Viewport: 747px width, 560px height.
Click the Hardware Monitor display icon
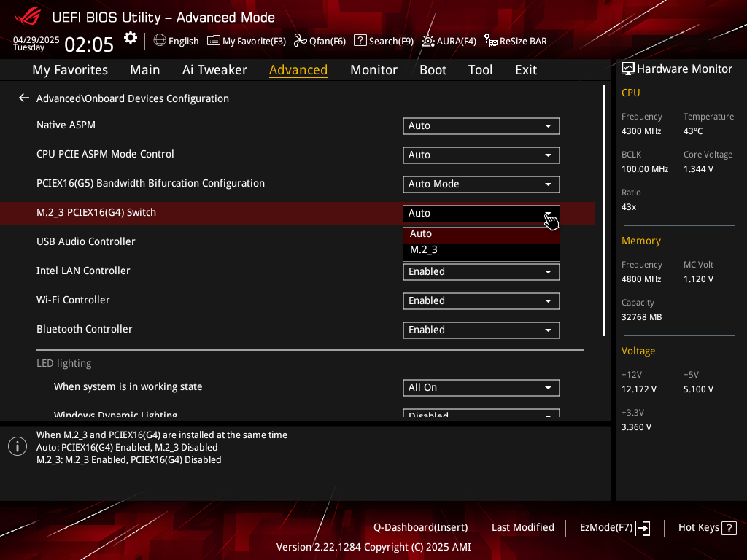coord(628,69)
